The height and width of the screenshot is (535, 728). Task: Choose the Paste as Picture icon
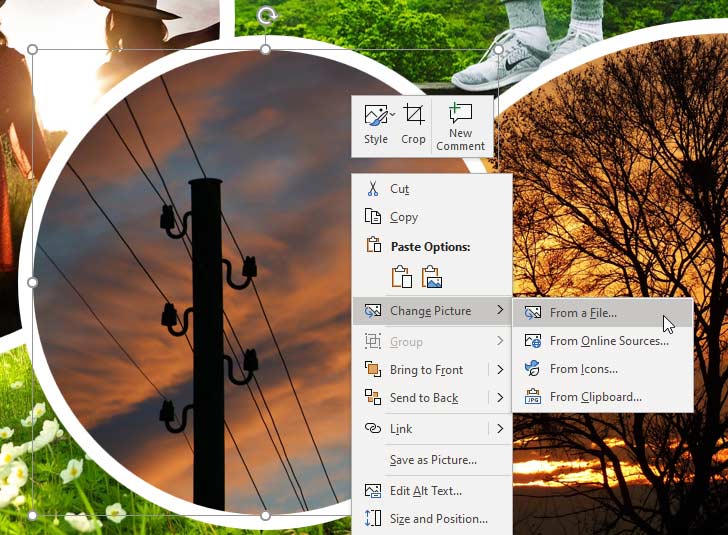432,277
